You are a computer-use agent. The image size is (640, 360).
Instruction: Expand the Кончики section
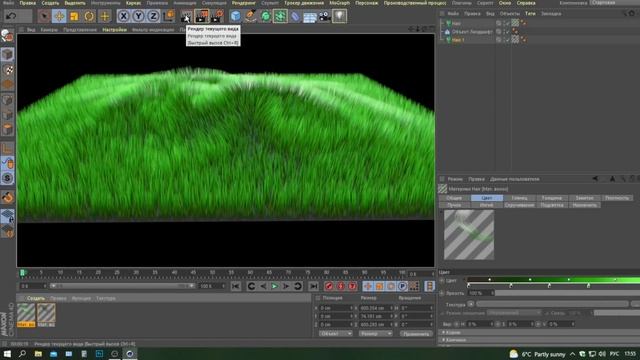tap(454, 340)
